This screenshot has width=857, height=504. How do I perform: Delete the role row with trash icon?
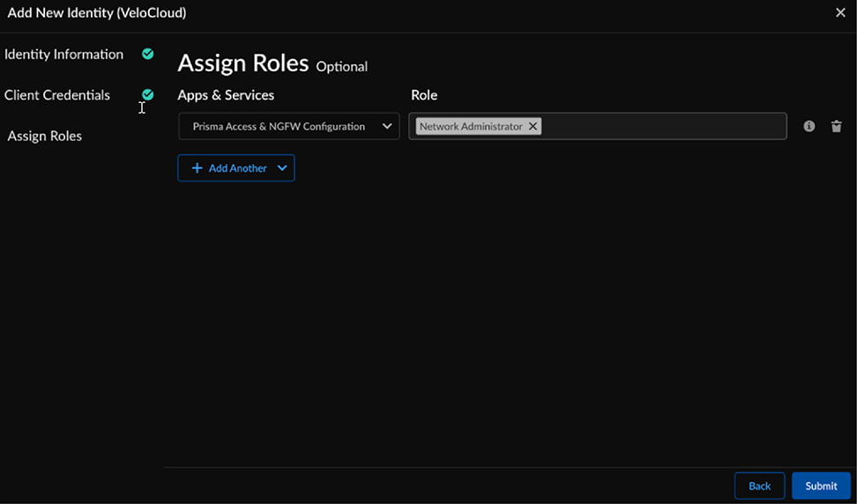(x=836, y=127)
